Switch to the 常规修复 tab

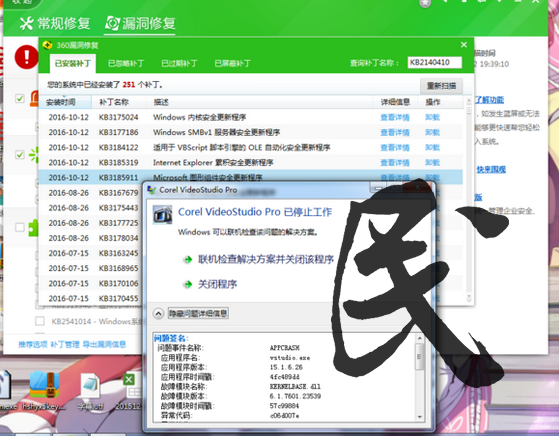(55, 24)
